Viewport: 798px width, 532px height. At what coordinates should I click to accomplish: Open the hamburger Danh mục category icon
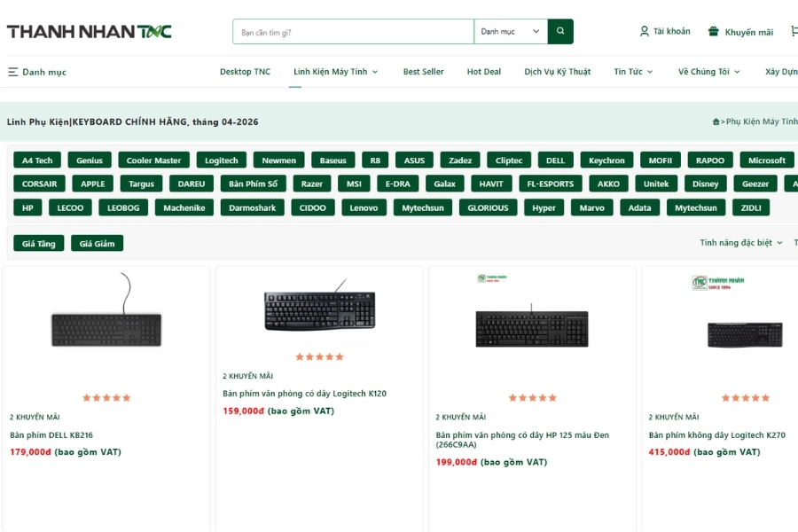point(12,72)
